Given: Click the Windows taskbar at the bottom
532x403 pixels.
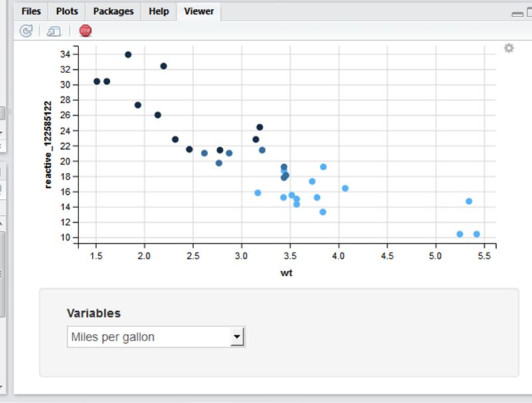Looking at the screenshot, I should (266, 399).
